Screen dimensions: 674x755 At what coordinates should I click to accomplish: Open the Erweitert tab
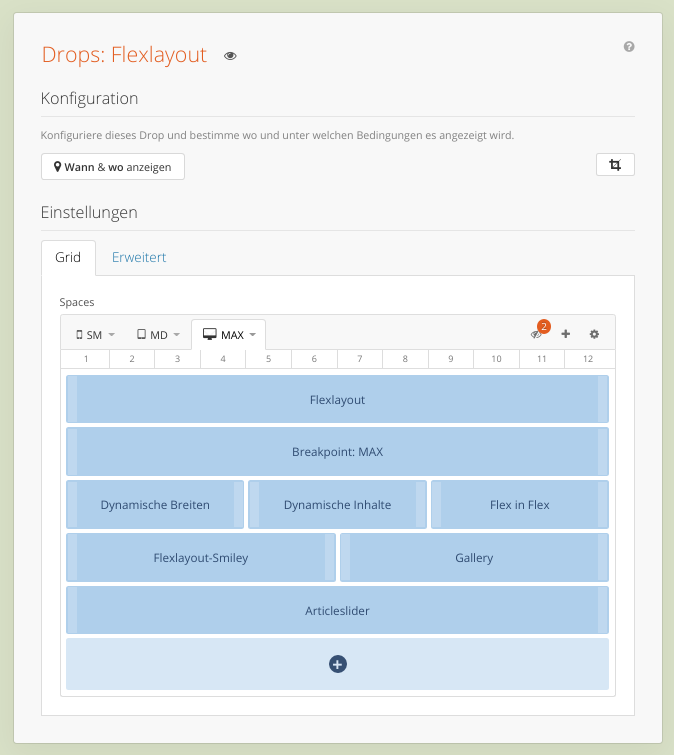[x=139, y=258]
